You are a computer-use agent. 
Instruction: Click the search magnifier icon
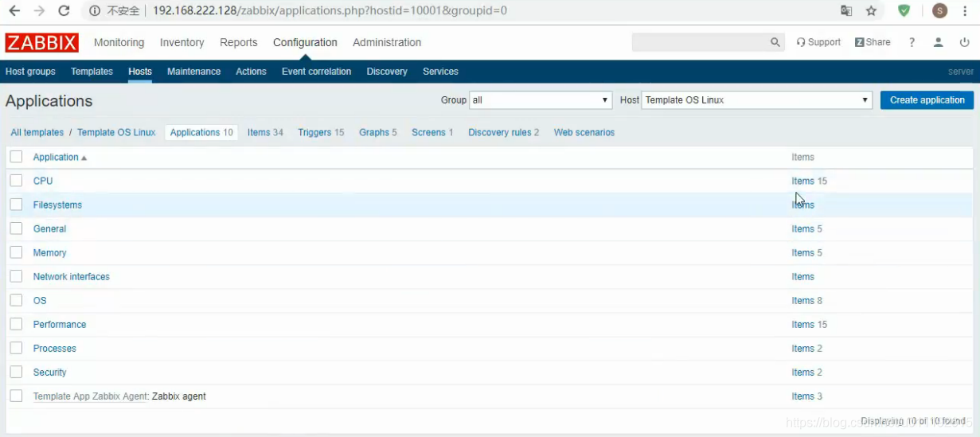(775, 43)
